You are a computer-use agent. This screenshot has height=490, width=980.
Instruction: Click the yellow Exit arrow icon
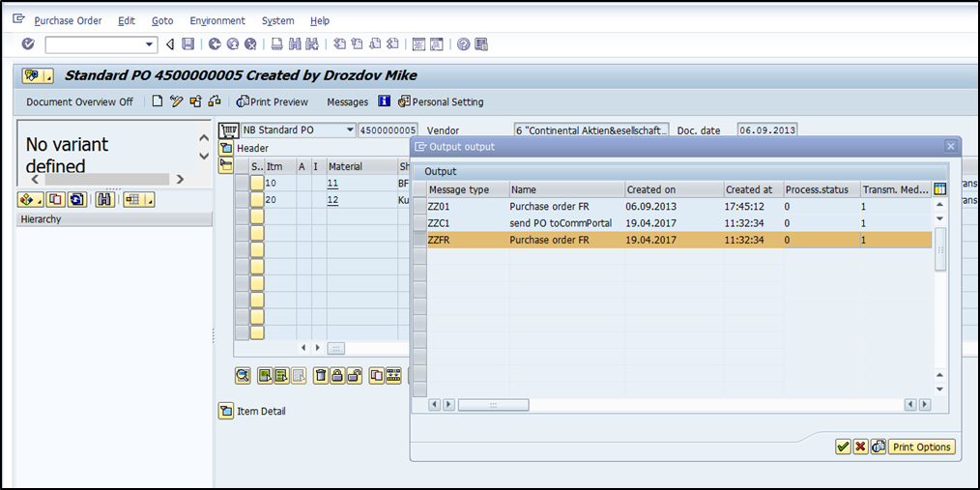click(233, 44)
